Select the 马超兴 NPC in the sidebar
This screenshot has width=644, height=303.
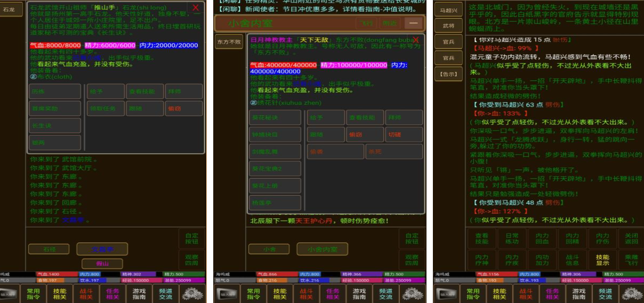448,10
